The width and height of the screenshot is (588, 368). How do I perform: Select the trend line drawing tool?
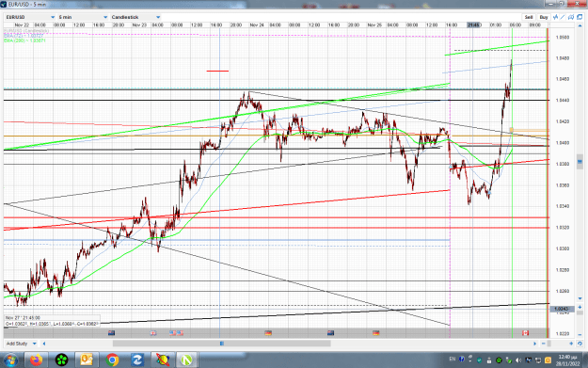tap(563, 17)
